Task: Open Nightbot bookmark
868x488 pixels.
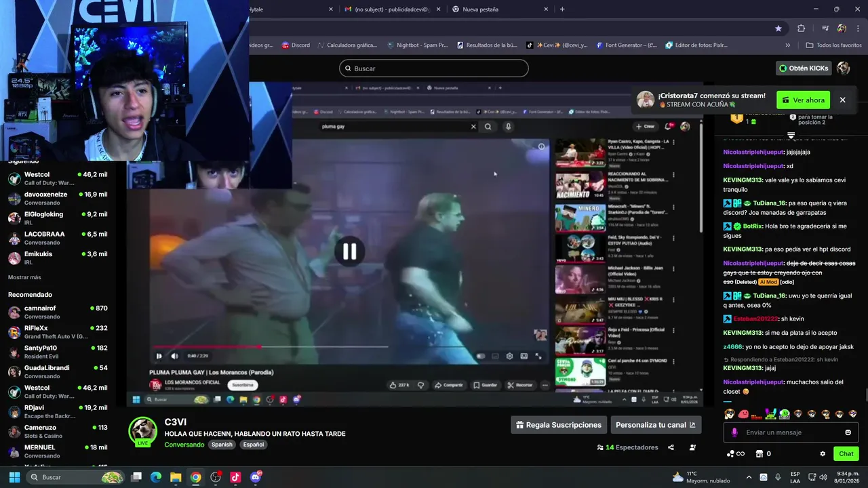Action: tap(417, 45)
